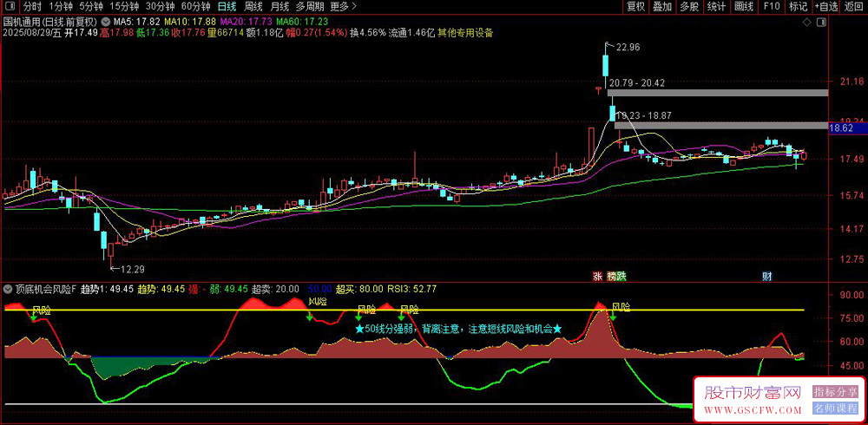The width and height of the screenshot is (868, 425).
Task: Switch to 周线 weekly chart
Action: click(x=253, y=7)
